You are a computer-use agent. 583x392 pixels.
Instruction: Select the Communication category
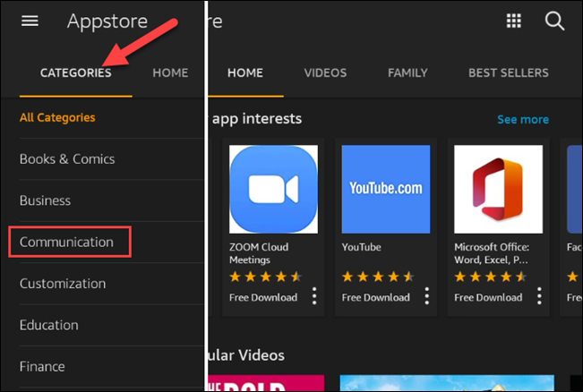click(x=67, y=242)
